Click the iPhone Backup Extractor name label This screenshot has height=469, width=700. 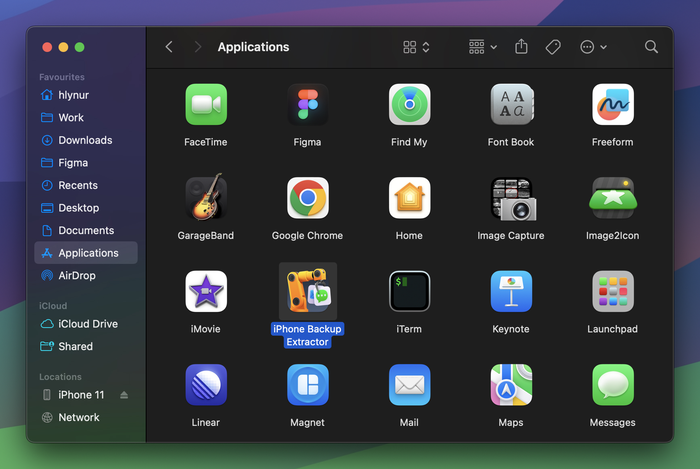click(x=308, y=335)
